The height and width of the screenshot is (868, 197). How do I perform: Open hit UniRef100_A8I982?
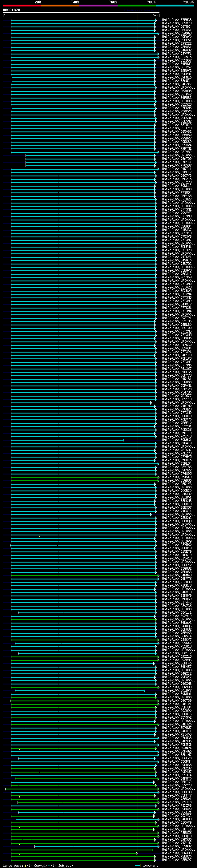pyautogui.click(x=176, y=152)
